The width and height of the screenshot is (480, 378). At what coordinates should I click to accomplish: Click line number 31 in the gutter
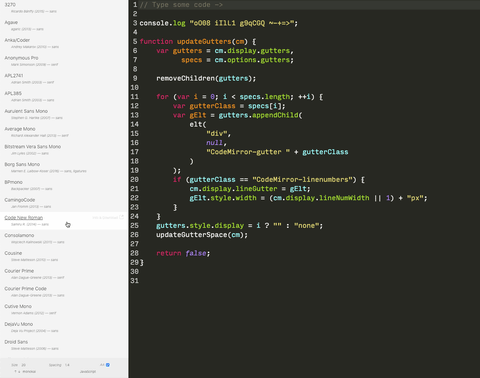tap(134, 281)
